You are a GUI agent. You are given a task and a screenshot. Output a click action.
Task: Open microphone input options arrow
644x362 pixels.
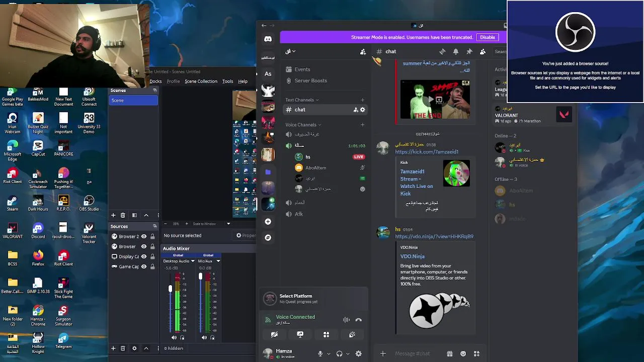(x=329, y=354)
